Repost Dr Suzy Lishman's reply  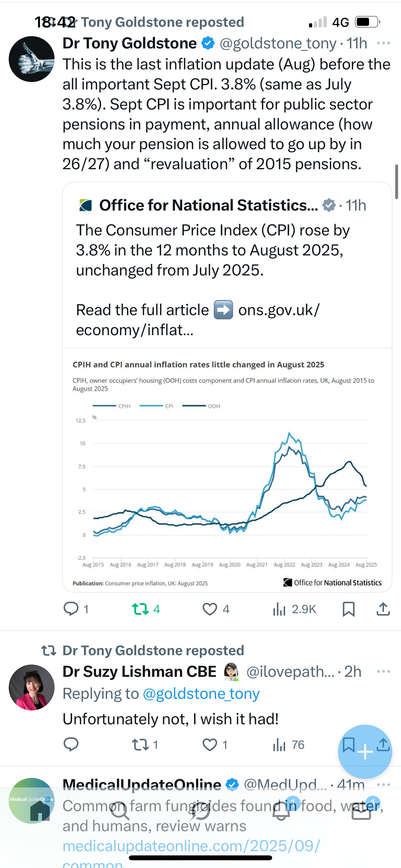click(139, 745)
